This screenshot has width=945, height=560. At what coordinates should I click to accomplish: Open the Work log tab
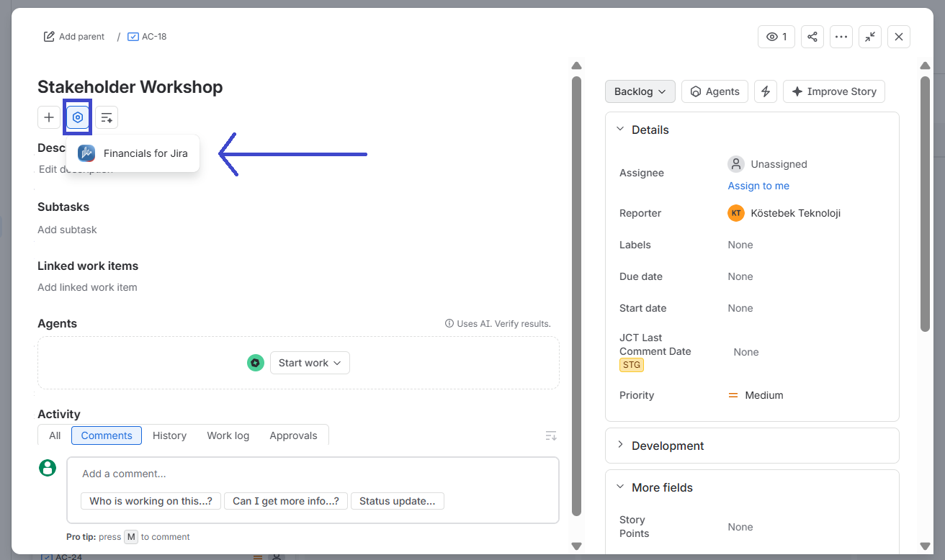point(228,435)
